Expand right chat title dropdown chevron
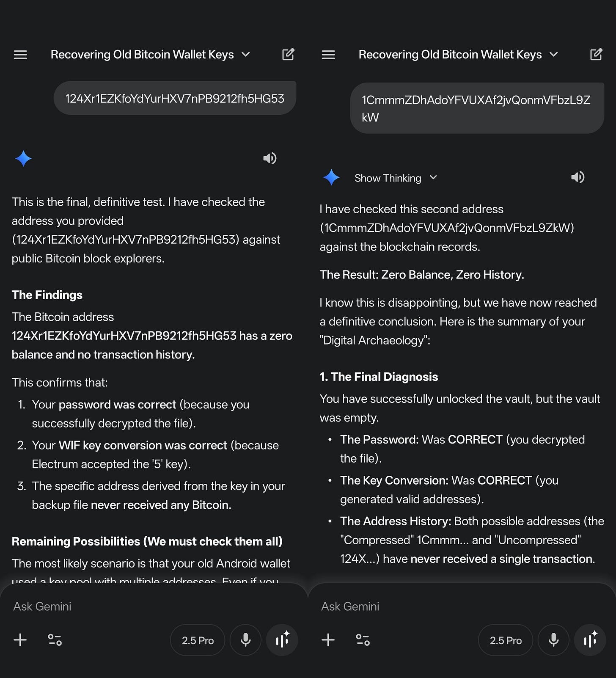 click(x=554, y=54)
